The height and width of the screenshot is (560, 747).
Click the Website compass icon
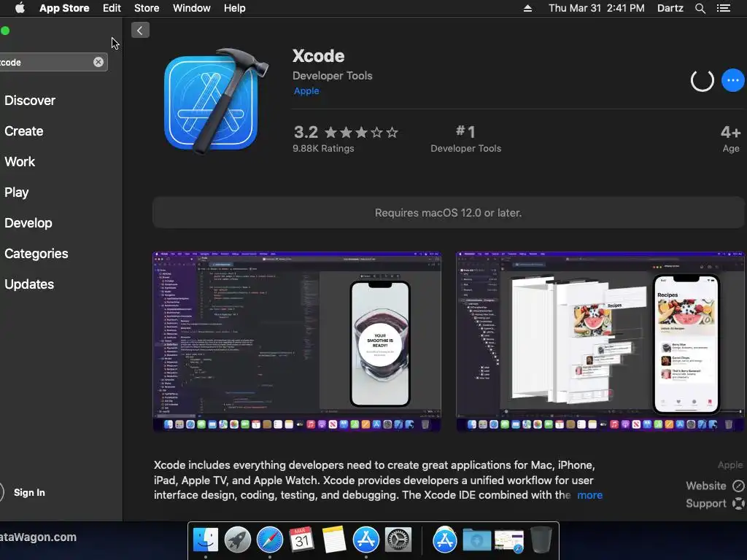pyautogui.click(x=738, y=486)
